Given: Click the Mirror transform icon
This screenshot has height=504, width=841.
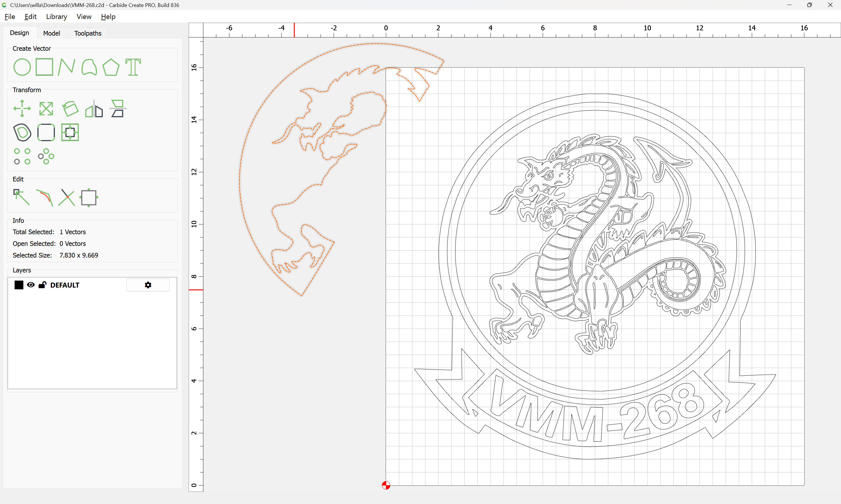Looking at the screenshot, I should pos(94,109).
